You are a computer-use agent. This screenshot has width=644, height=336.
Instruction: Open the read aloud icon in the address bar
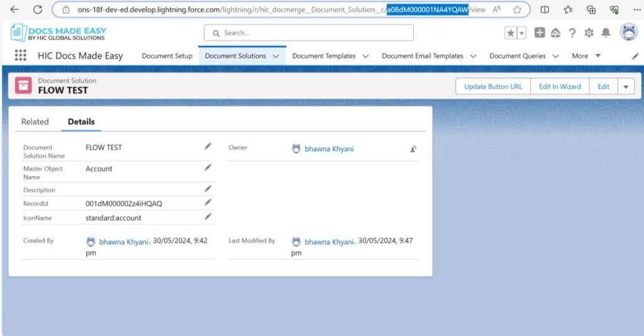coord(497,9)
